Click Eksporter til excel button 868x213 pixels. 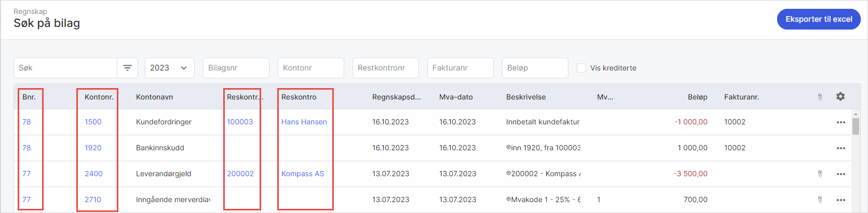coord(818,19)
